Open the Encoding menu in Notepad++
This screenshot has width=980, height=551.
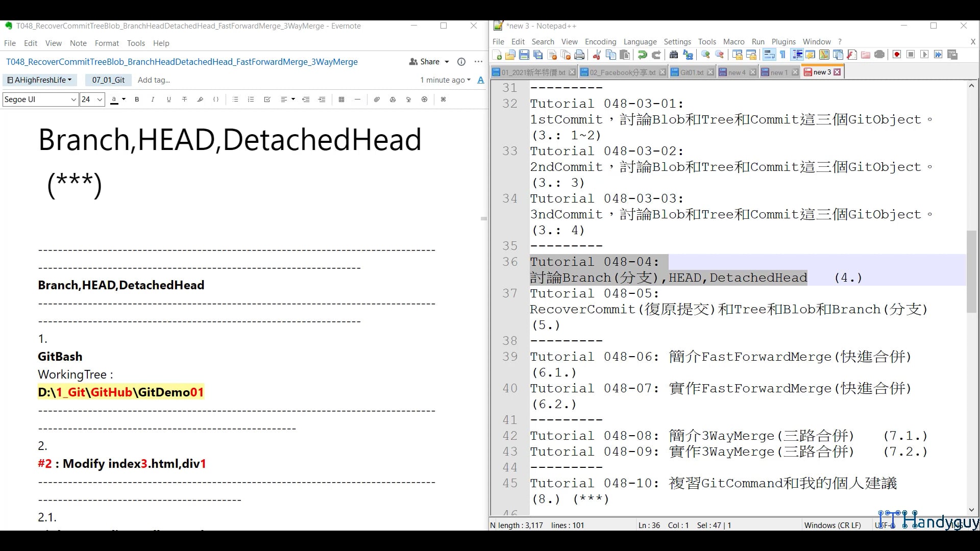click(600, 42)
